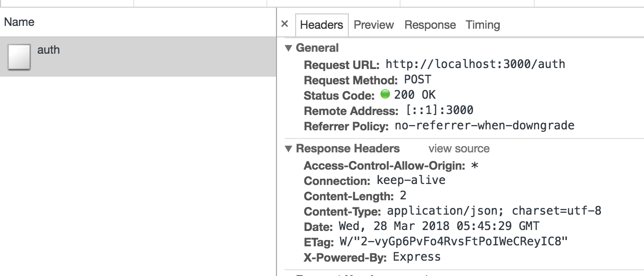Click the Content-Type header value
This screenshot has height=276, width=644.
494,211
